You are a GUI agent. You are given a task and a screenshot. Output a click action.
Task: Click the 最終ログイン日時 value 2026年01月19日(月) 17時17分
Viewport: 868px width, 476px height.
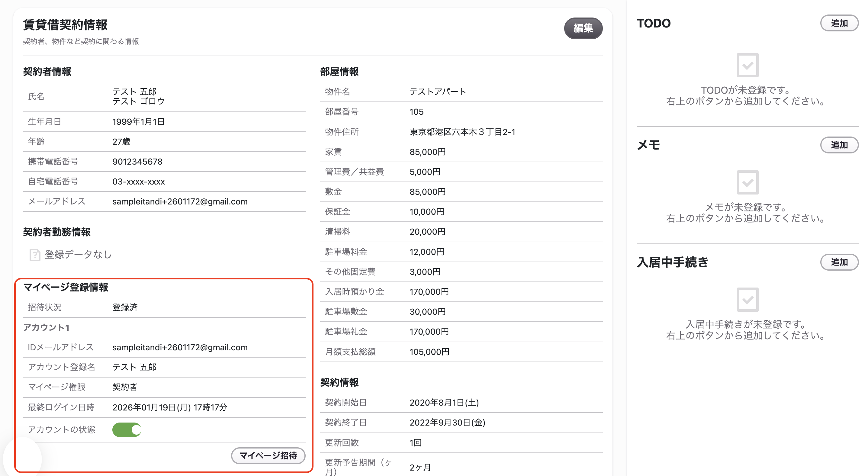click(x=170, y=407)
